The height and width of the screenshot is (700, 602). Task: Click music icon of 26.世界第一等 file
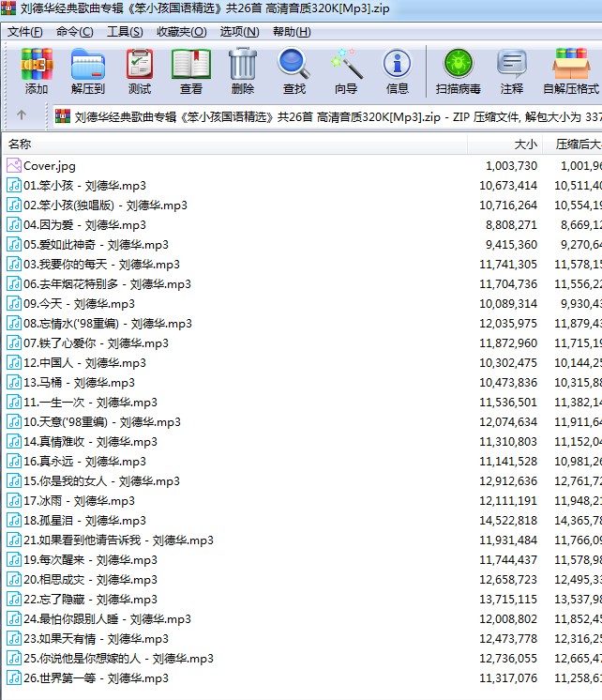pos(14,677)
